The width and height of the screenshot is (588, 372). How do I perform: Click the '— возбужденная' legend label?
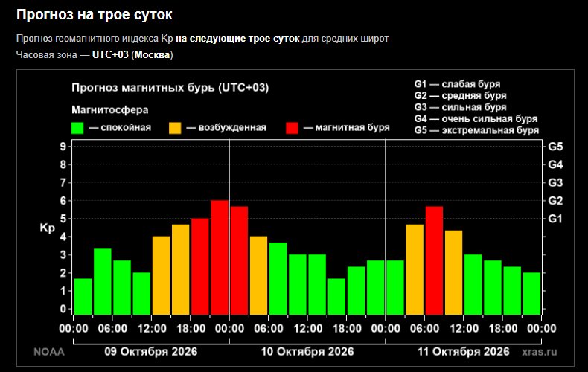pos(226,128)
